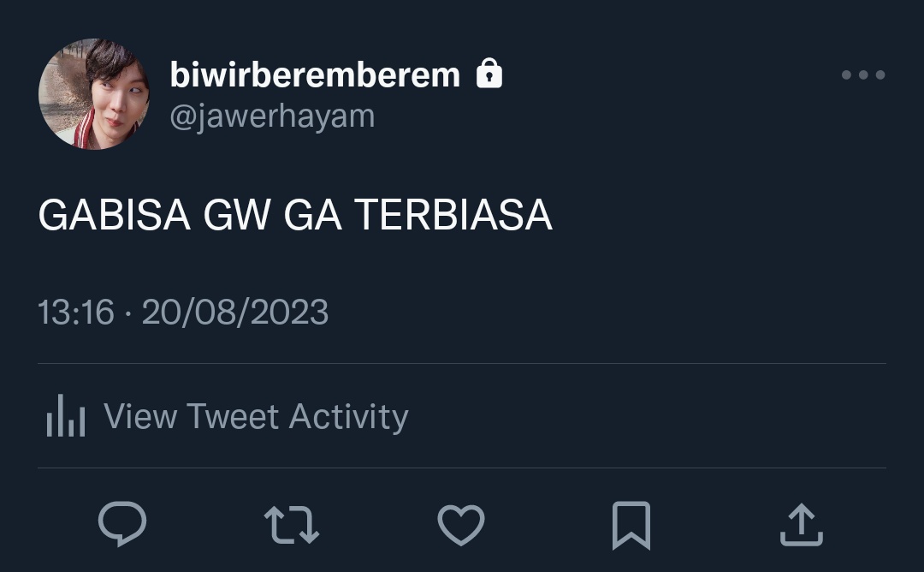
Task: Click the word Tweet in View Tweet Activity
Action: tap(233, 417)
